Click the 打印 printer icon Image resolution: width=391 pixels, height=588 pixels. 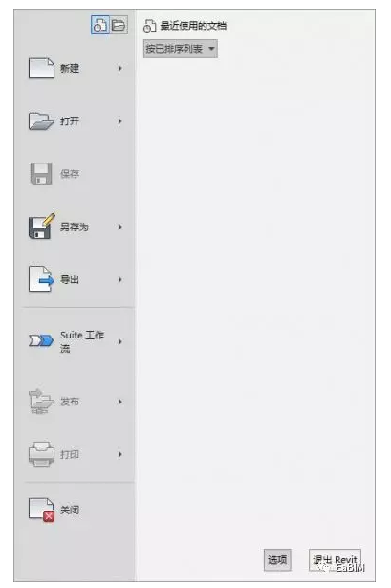click(41, 454)
